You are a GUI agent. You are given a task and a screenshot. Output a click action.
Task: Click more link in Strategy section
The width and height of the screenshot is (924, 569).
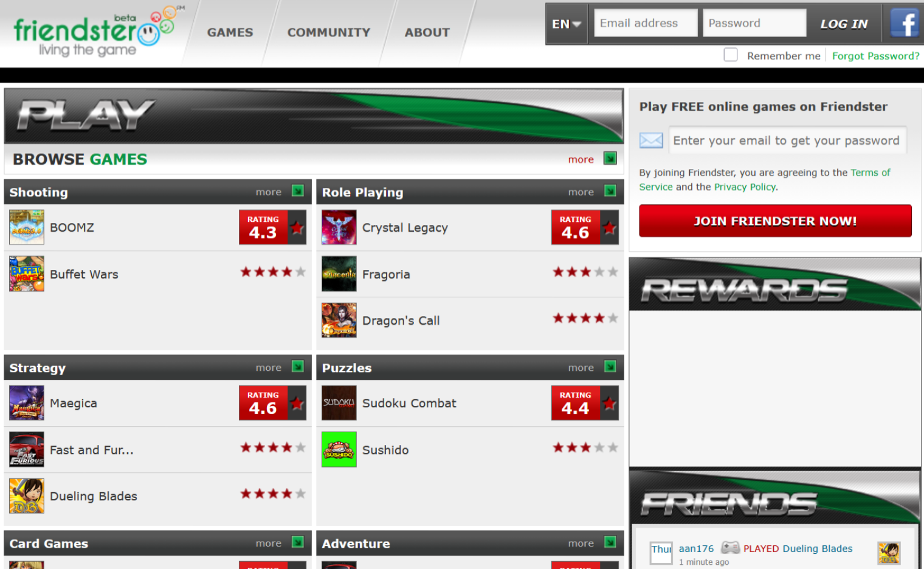click(x=269, y=367)
